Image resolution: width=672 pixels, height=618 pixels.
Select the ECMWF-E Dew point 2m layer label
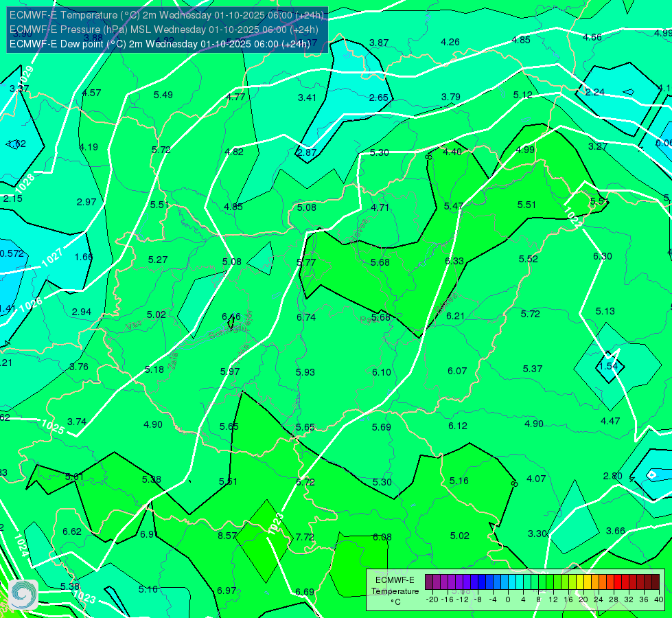(159, 44)
